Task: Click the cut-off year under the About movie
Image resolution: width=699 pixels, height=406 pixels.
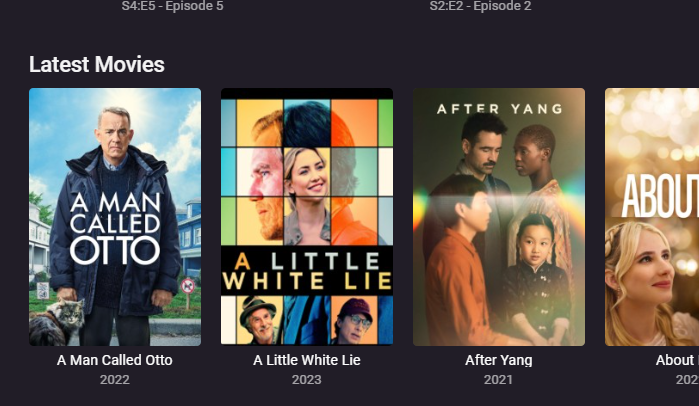Action: click(687, 380)
